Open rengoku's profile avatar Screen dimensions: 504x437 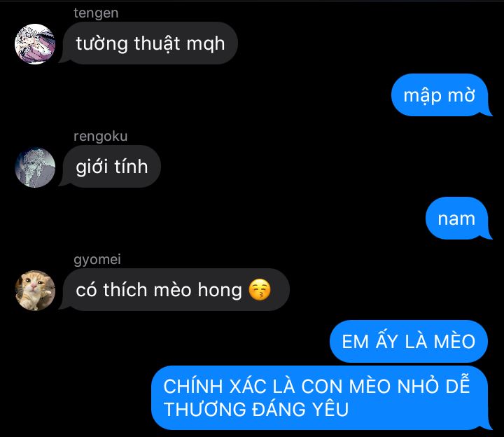click(x=35, y=167)
